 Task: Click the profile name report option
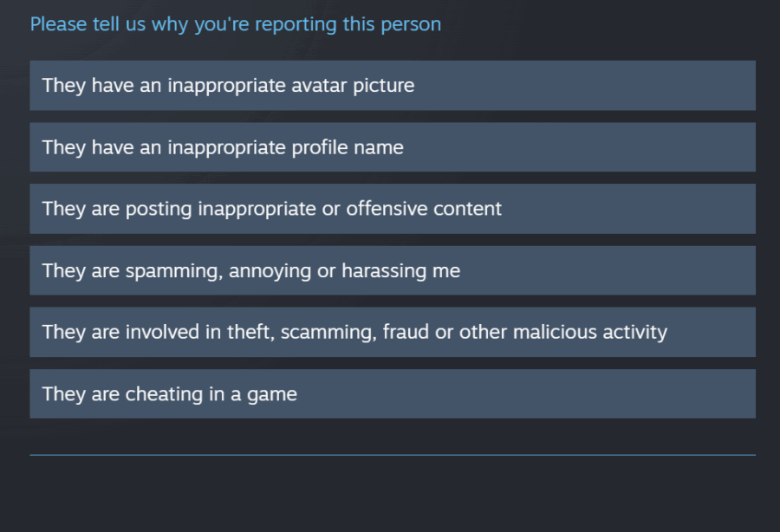point(392,147)
